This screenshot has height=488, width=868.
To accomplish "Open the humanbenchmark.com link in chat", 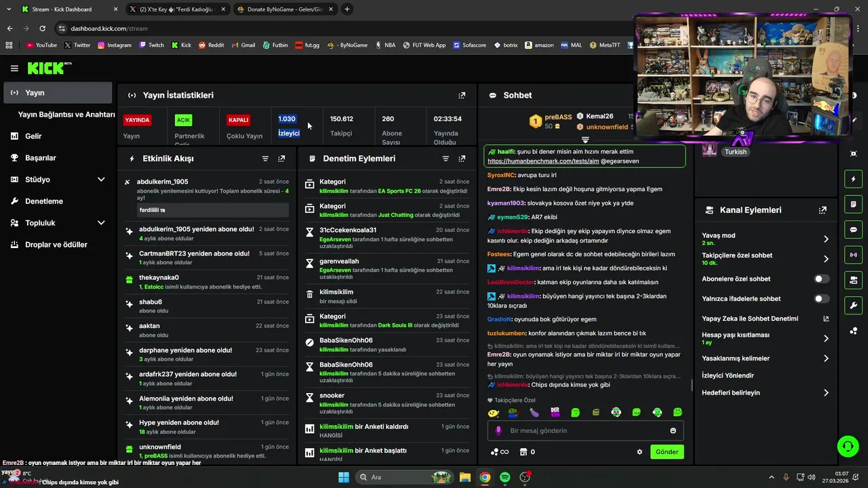I will [542, 161].
